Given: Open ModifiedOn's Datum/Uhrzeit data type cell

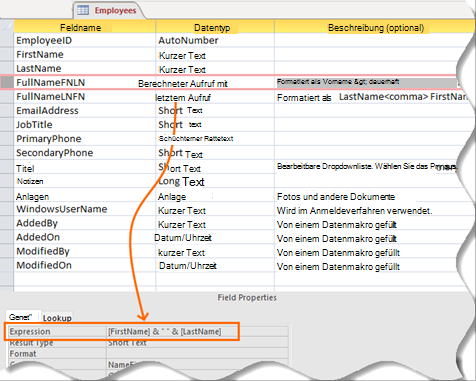Looking at the screenshot, I should [215, 266].
